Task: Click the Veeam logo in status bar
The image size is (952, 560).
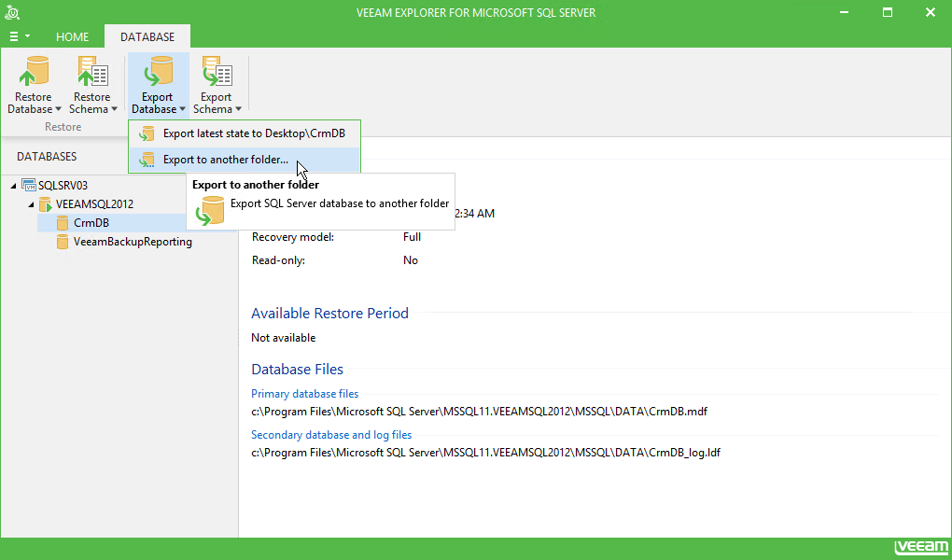Action: 921,547
